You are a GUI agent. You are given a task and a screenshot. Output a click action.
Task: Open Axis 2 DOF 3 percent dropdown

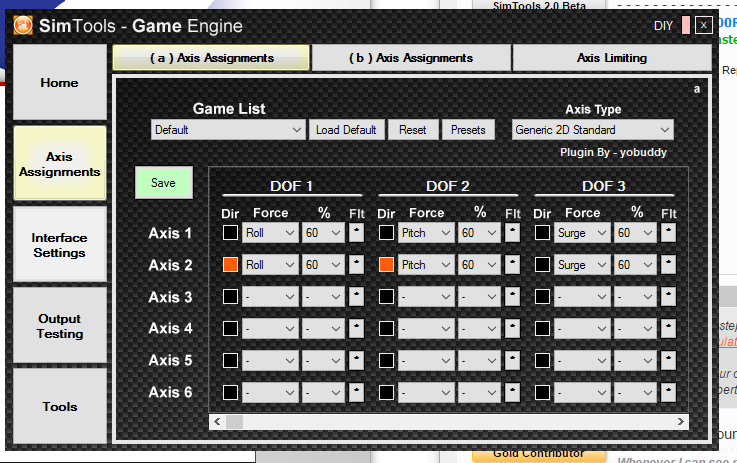coord(635,265)
